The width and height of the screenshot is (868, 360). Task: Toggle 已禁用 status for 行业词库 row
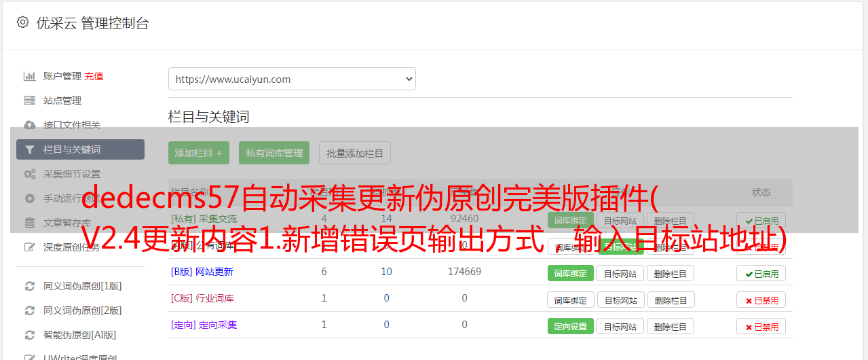pos(761,300)
